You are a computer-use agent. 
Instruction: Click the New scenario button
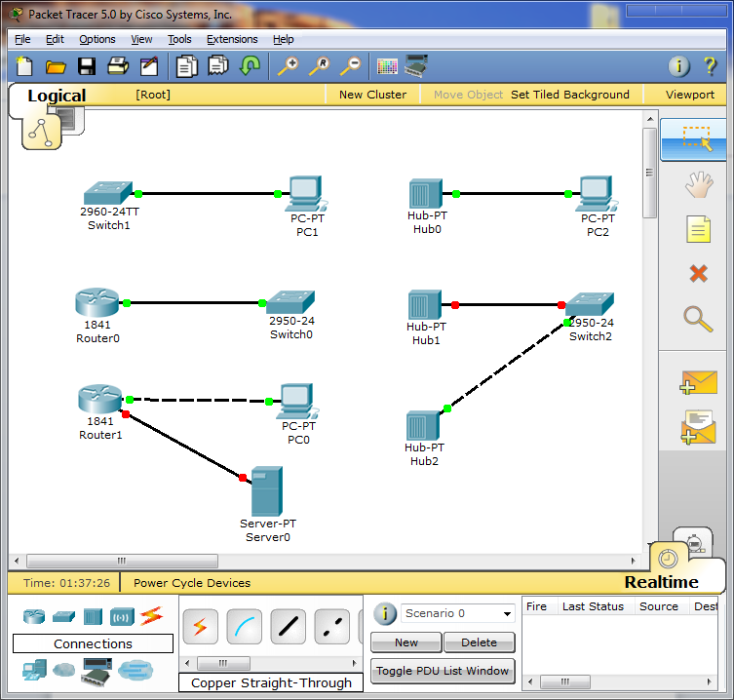point(406,642)
